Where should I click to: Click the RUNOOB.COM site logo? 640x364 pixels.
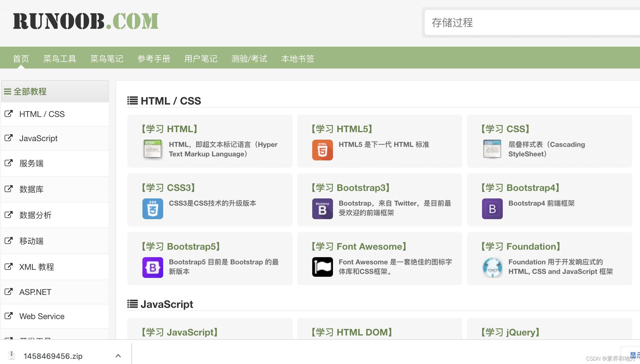(x=86, y=21)
